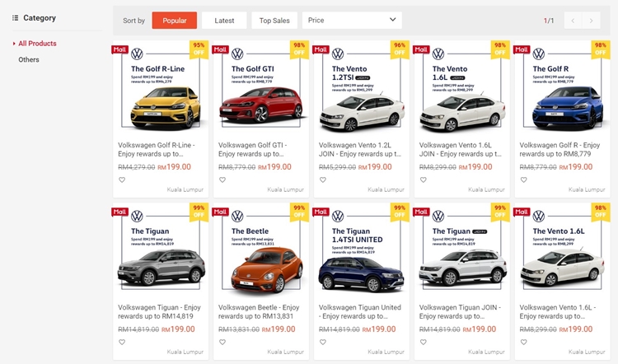Select Others category

(x=29, y=59)
